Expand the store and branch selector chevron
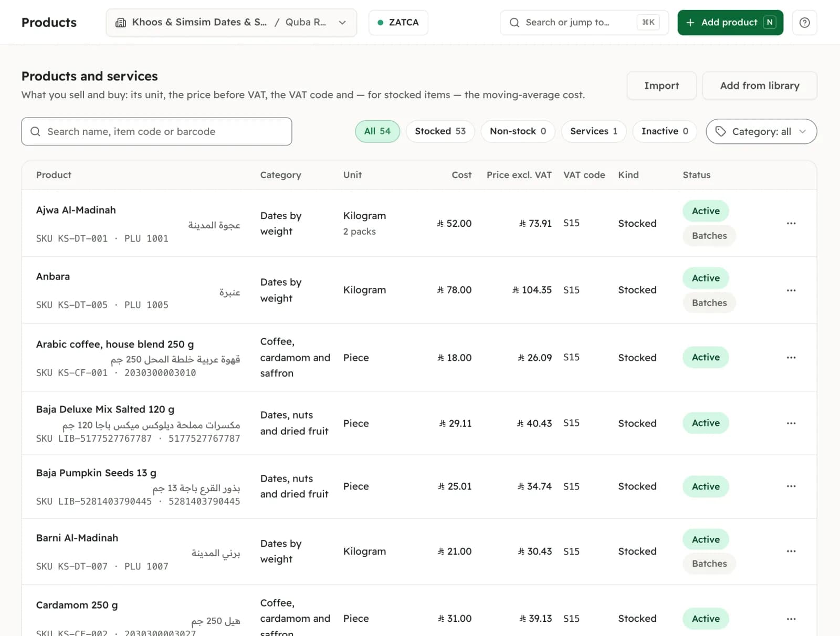 pos(342,23)
